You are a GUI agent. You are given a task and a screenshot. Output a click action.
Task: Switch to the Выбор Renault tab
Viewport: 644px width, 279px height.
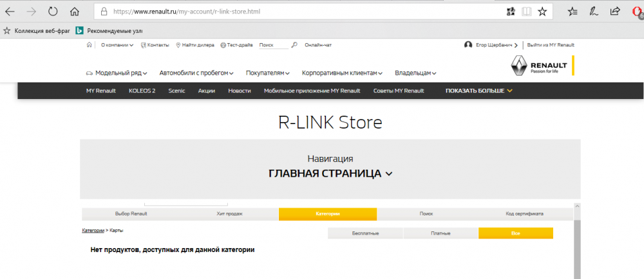[x=131, y=214]
